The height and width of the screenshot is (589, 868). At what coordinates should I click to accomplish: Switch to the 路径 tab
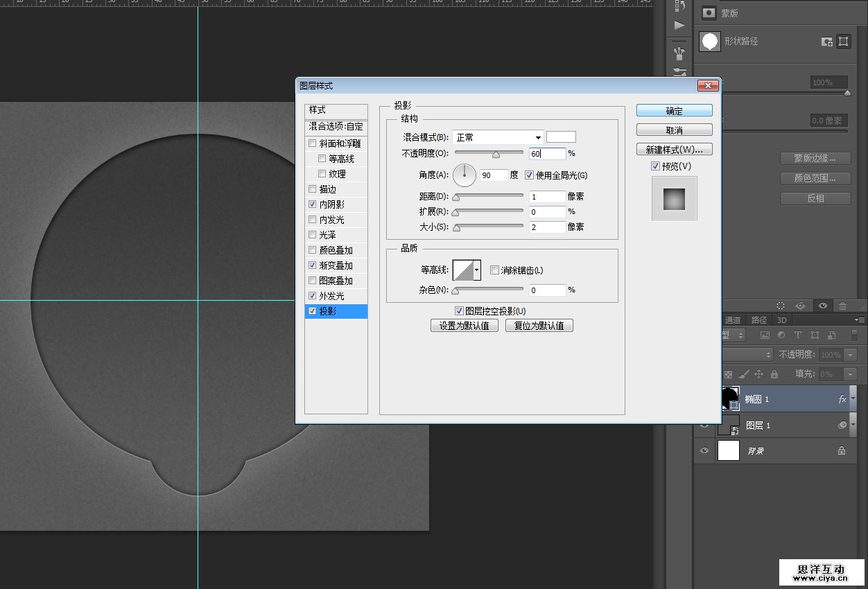point(759,320)
